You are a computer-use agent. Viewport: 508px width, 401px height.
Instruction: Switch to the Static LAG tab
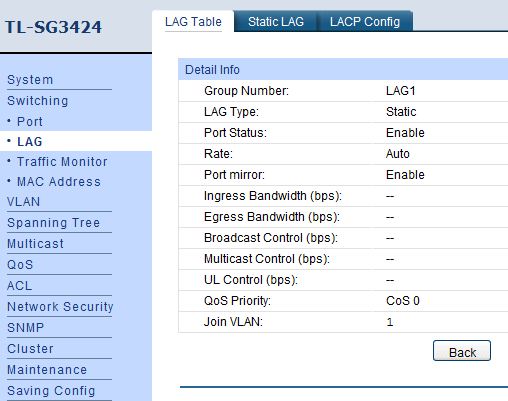276,22
